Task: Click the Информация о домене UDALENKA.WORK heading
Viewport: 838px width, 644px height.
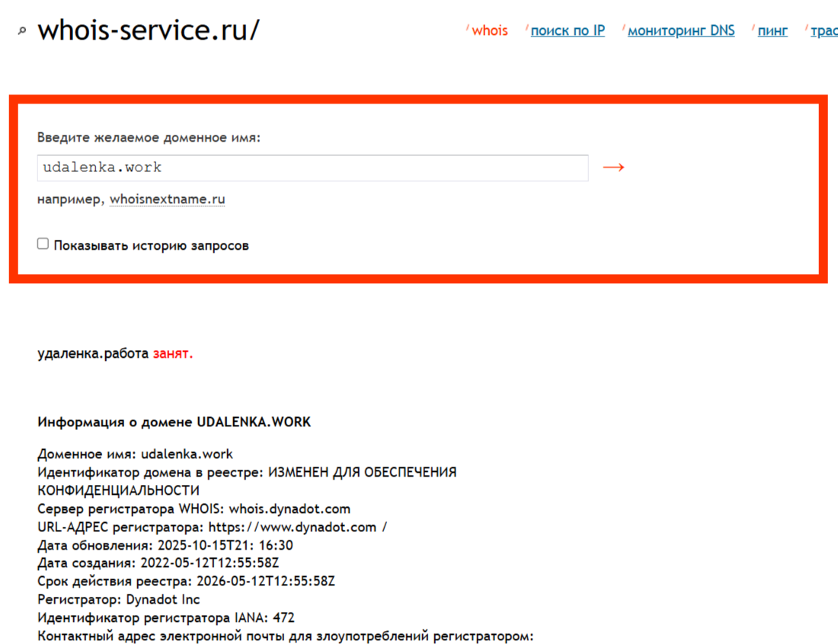Action: click(174, 422)
